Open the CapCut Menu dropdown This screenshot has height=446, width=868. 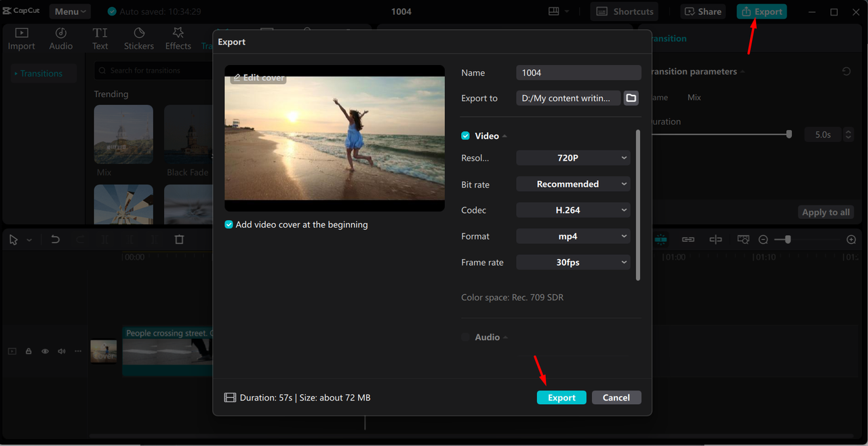pyautogui.click(x=70, y=12)
